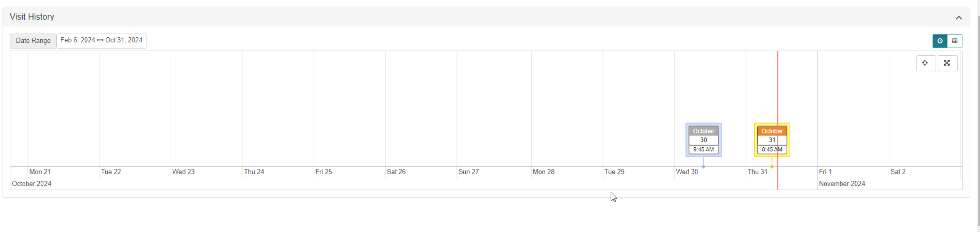Switch to table grid view
The image size is (980, 232).
pos(955,41)
